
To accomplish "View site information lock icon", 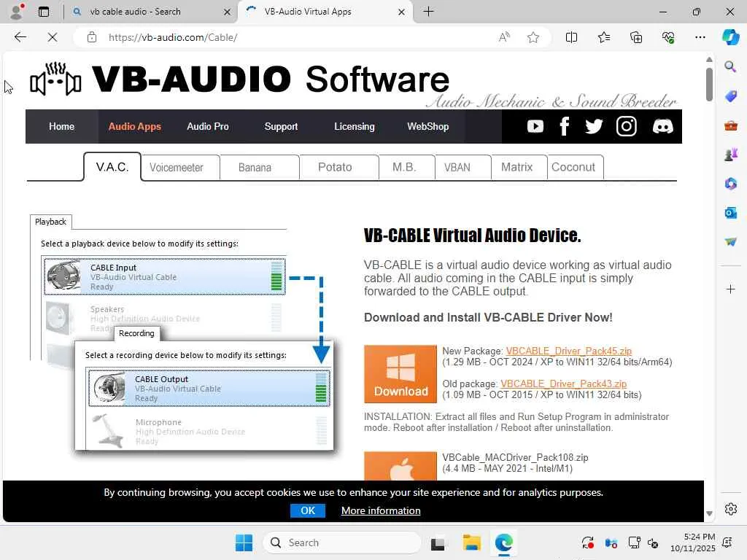I will coord(92,37).
